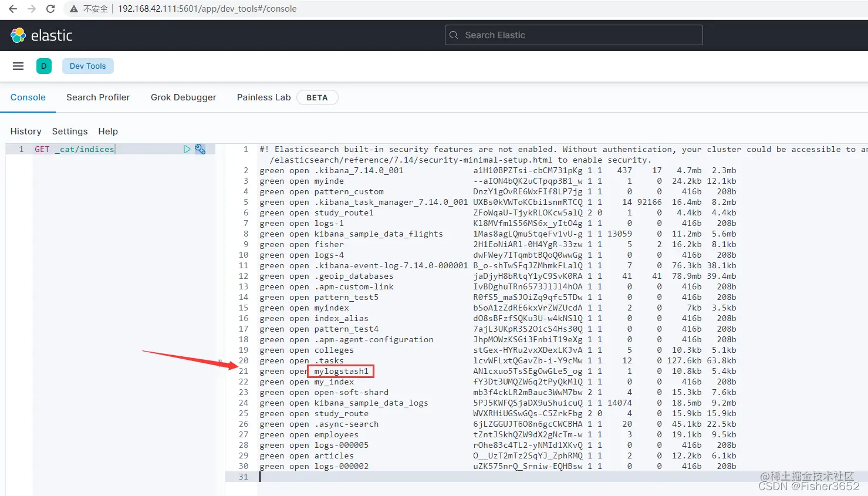Image resolution: width=868 pixels, height=496 pixels.
Task: Switch to the Console tab
Action: 28,97
